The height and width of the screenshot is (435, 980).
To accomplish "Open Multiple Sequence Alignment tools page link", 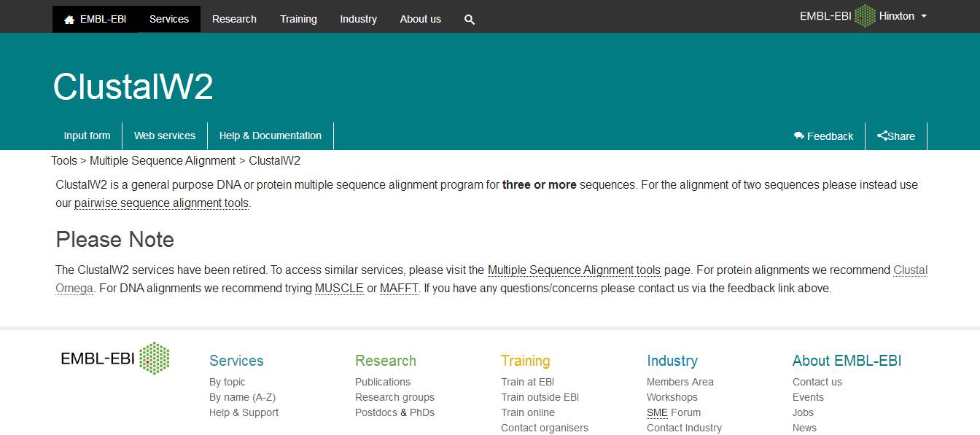I will click(x=574, y=270).
